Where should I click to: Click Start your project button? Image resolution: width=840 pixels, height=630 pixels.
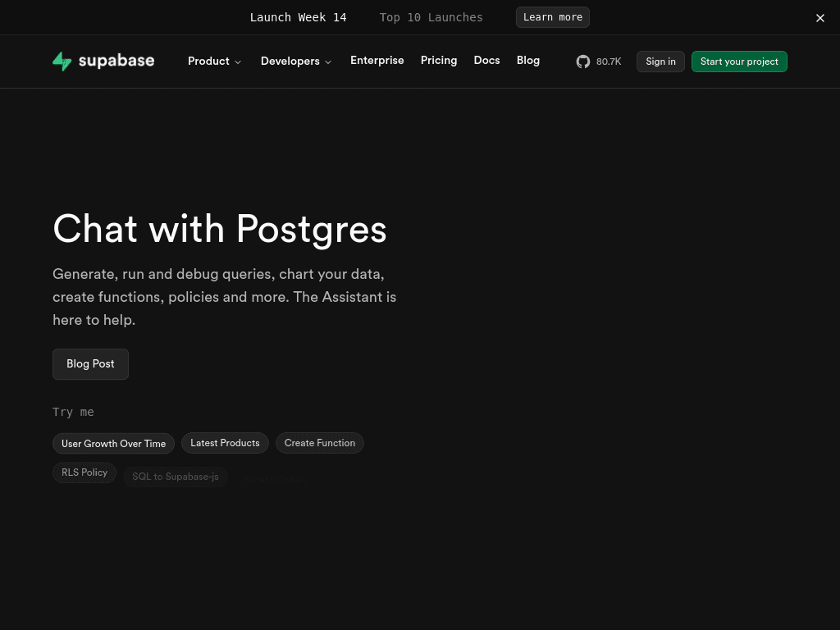[739, 62]
